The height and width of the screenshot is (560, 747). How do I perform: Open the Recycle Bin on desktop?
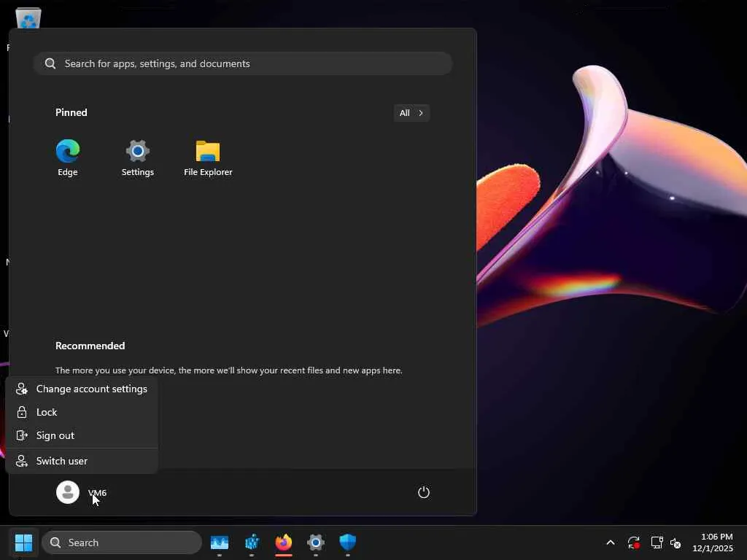click(28, 18)
